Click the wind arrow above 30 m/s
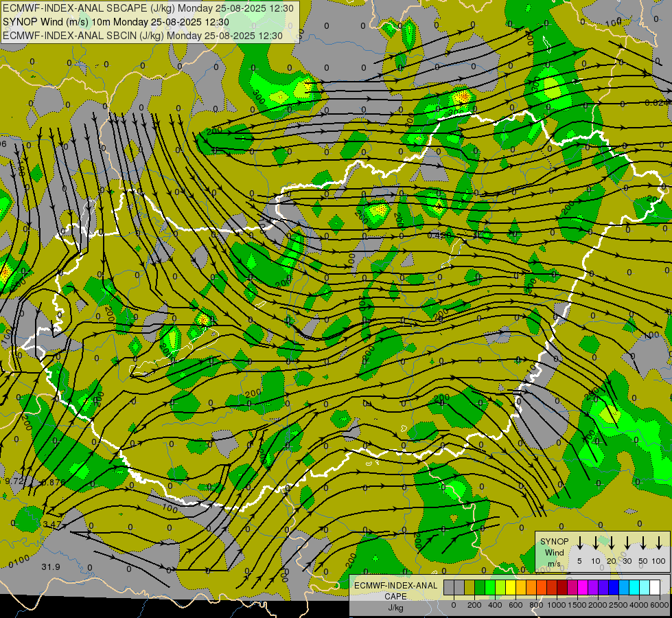Screen dimensions: 672x618 click(627, 543)
